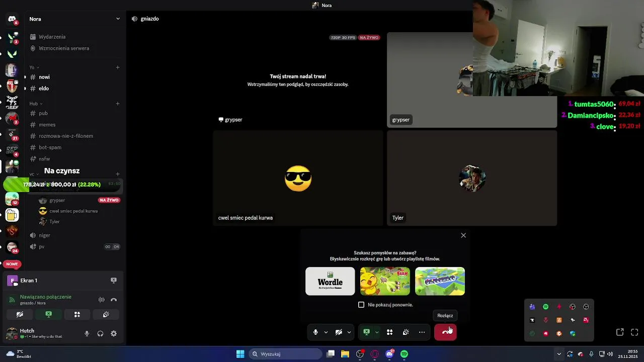644x362 pixels.
Task: Check Nie pokazuj ponownie checkbox
Action: pos(361,305)
